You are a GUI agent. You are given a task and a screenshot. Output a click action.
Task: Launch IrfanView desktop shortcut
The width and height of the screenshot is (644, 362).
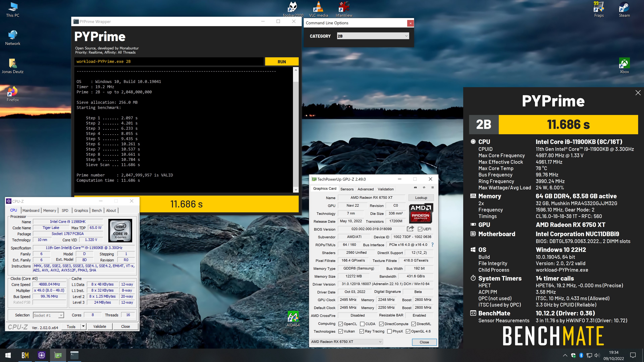[x=344, y=10]
